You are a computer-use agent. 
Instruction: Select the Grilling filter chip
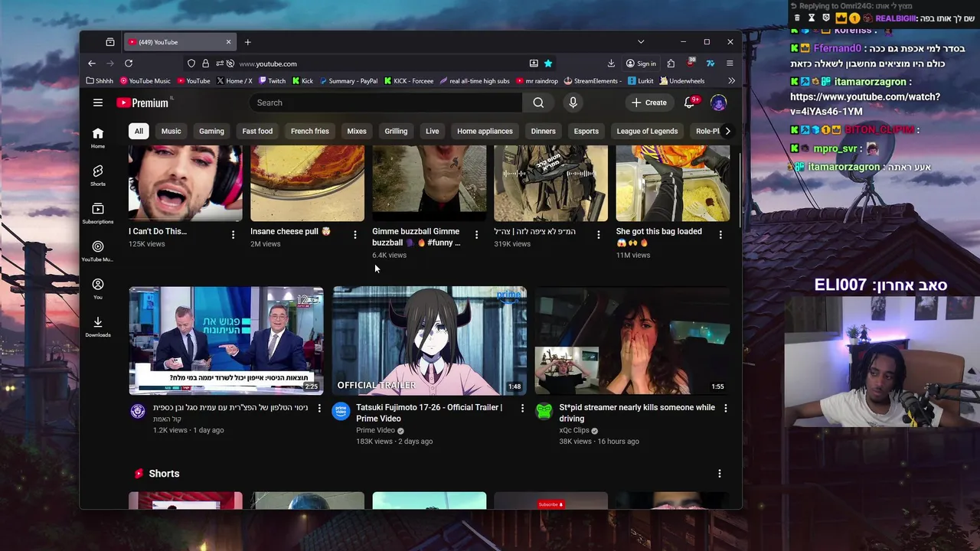(x=396, y=131)
